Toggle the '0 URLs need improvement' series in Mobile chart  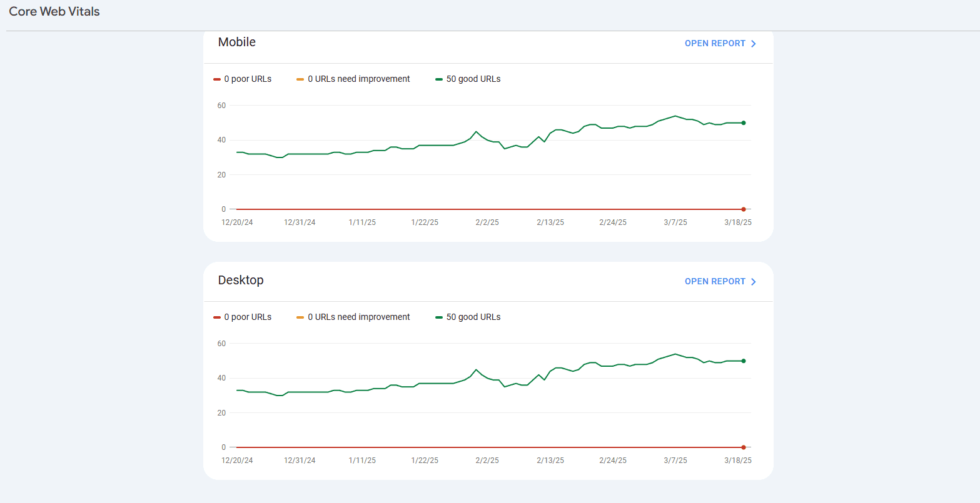click(353, 79)
